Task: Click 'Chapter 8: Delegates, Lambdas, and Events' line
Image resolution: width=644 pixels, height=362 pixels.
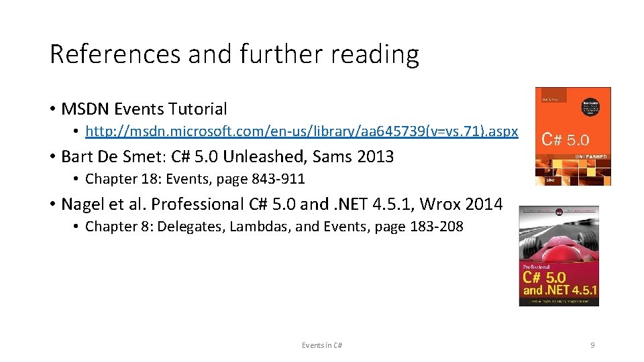Action: 274,227
